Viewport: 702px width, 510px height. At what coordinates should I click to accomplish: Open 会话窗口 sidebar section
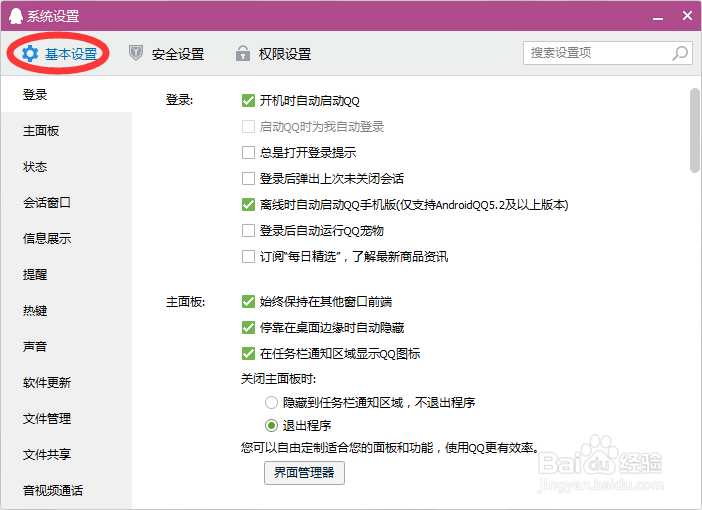pyautogui.click(x=67, y=202)
